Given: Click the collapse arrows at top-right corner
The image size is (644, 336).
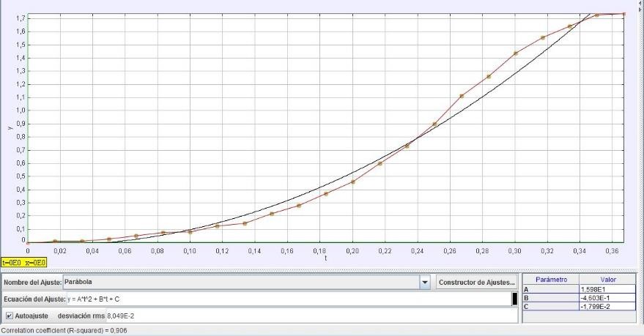Looking at the screenshot, I should click(x=640, y=4).
